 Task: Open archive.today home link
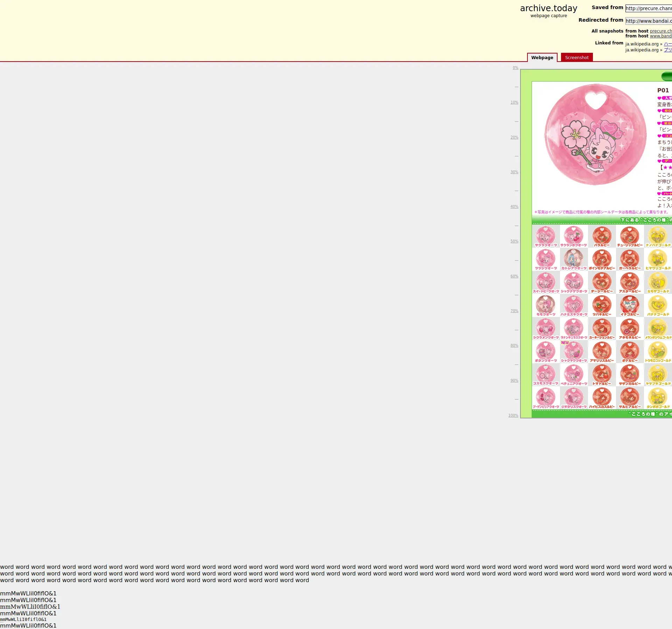(x=548, y=8)
